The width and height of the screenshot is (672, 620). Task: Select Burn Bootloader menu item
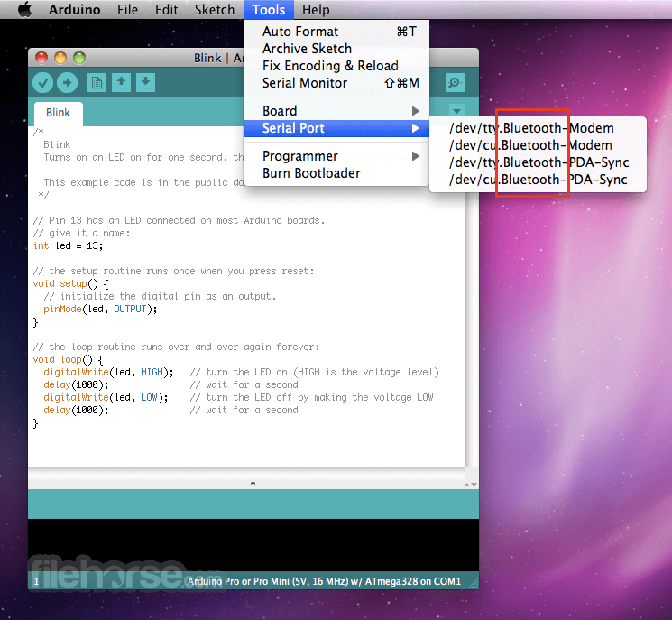point(336,173)
